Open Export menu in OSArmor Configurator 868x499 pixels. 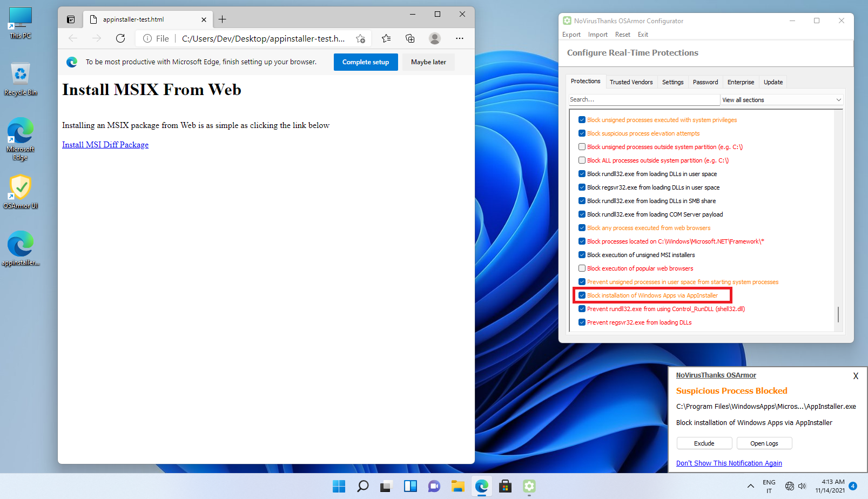click(x=571, y=35)
